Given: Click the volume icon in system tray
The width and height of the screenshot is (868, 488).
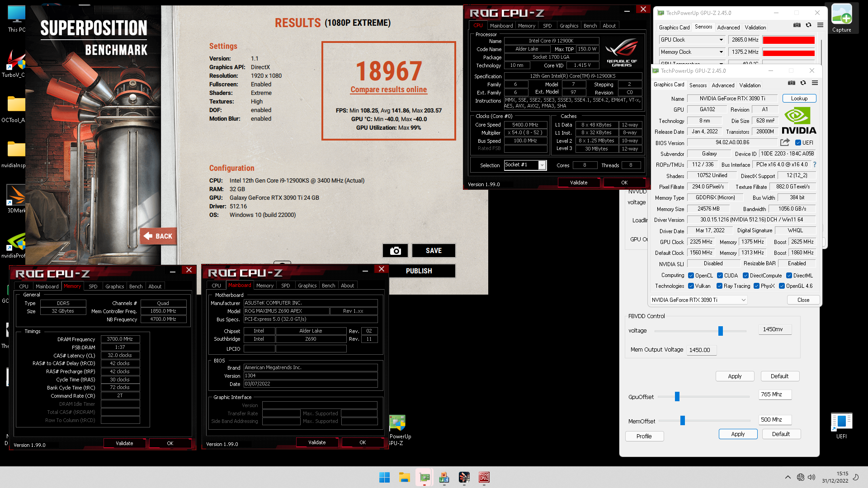Looking at the screenshot, I should [811, 477].
